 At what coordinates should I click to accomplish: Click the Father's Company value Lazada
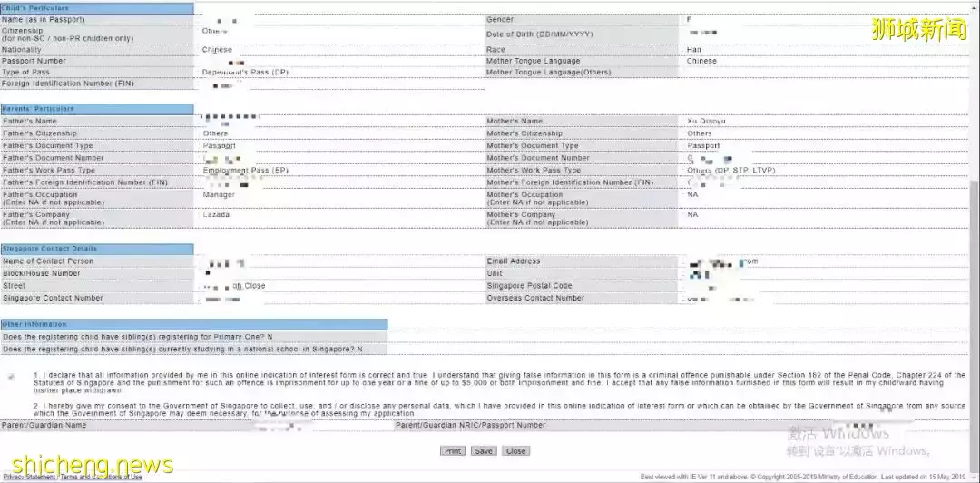tap(217, 215)
